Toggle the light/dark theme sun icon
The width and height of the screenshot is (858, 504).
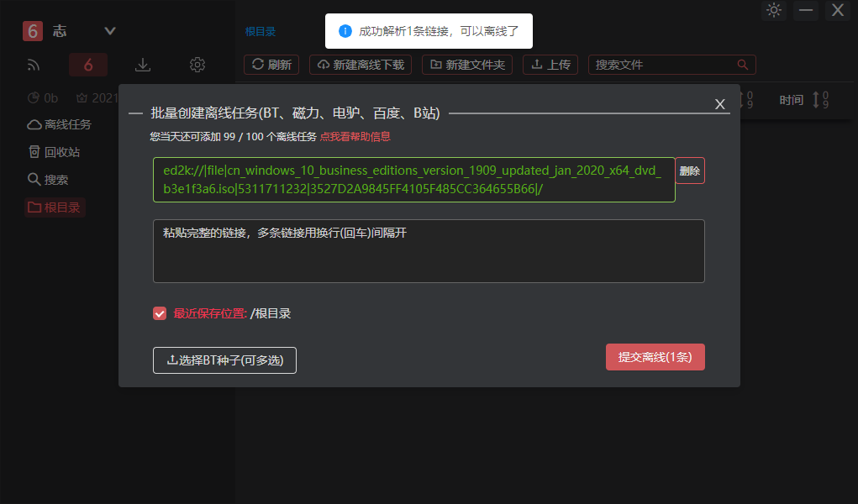tap(774, 11)
